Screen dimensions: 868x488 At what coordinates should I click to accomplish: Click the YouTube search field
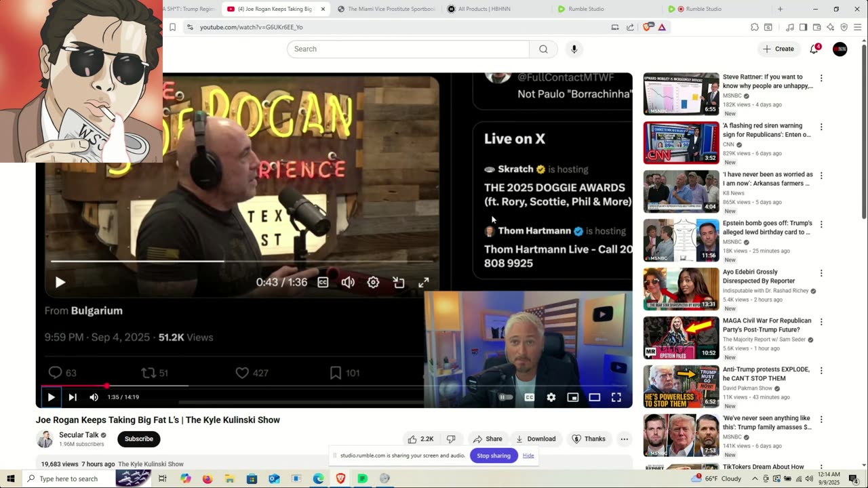pos(408,49)
